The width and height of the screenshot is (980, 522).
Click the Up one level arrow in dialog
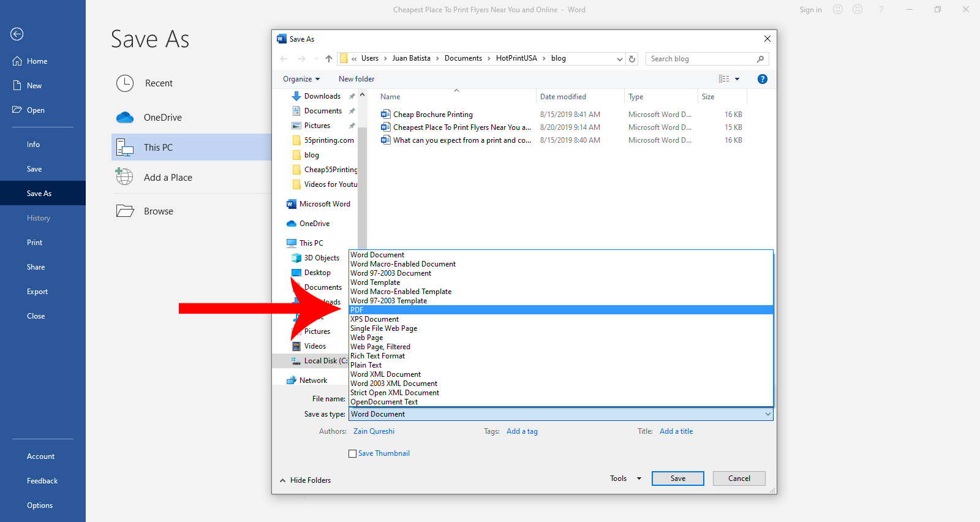[329, 59]
